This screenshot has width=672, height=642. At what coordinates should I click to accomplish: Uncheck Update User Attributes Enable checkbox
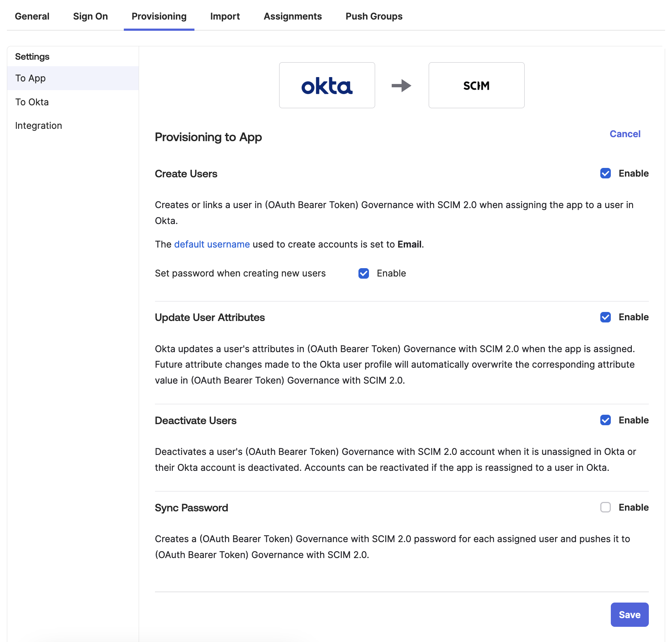pyautogui.click(x=605, y=317)
